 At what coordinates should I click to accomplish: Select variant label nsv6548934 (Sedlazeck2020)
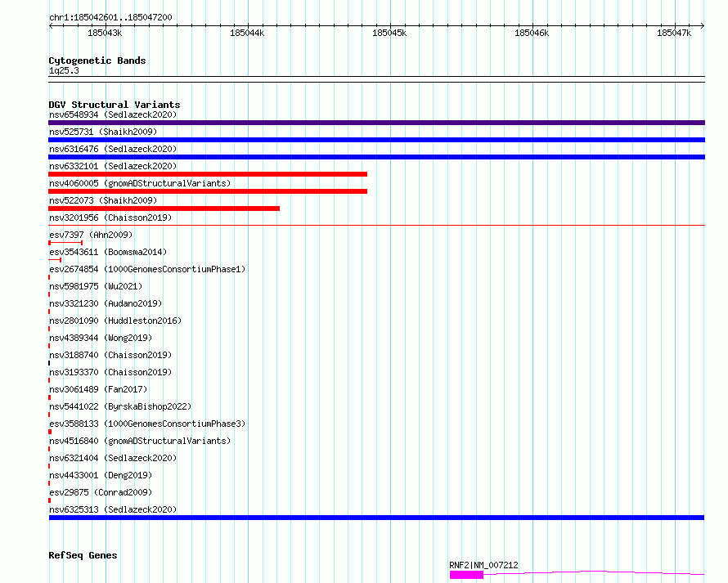click(113, 114)
